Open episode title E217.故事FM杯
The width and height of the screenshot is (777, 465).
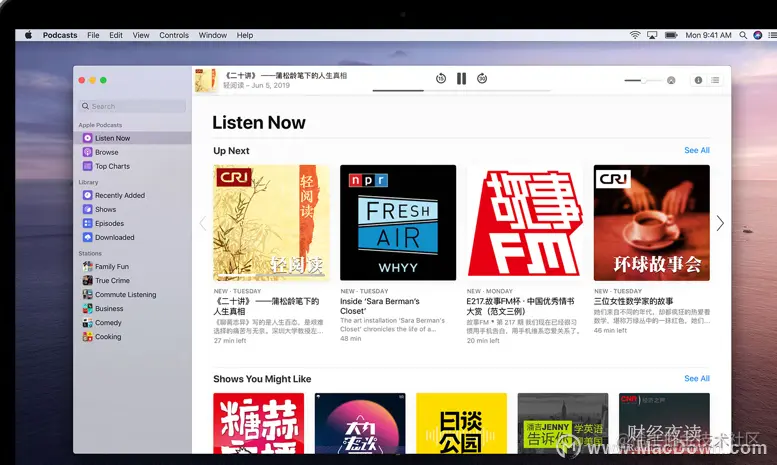tap(520, 306)
